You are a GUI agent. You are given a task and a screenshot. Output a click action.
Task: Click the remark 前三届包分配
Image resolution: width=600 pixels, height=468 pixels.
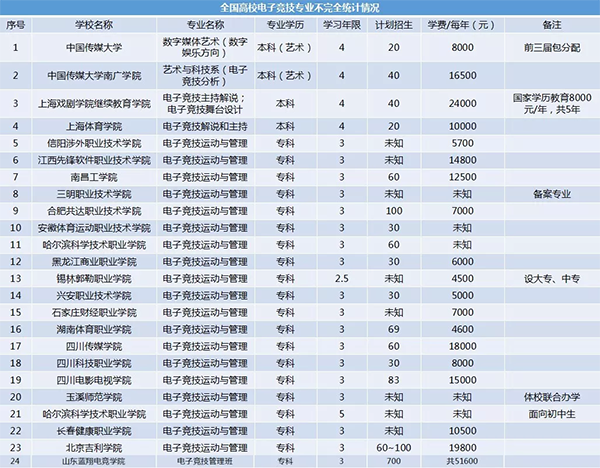(x=552, y=47)
